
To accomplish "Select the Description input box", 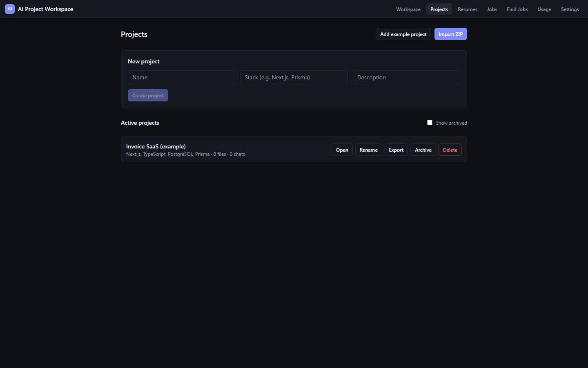I will (406, 77).
